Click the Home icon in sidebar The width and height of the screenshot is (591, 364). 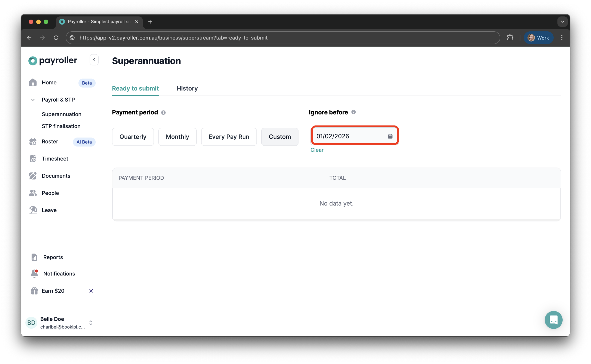tap(33, 83)
